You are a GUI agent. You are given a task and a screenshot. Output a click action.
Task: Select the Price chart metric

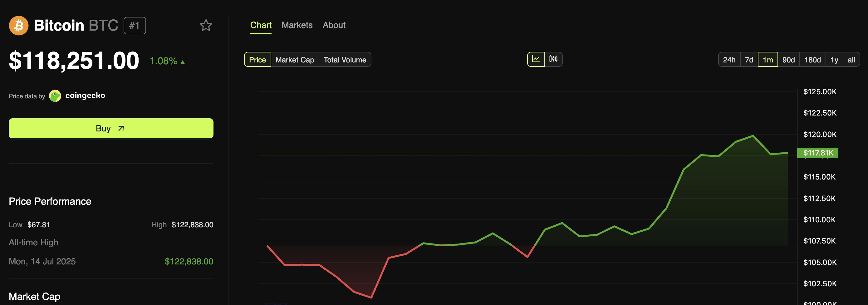(257, 60)
